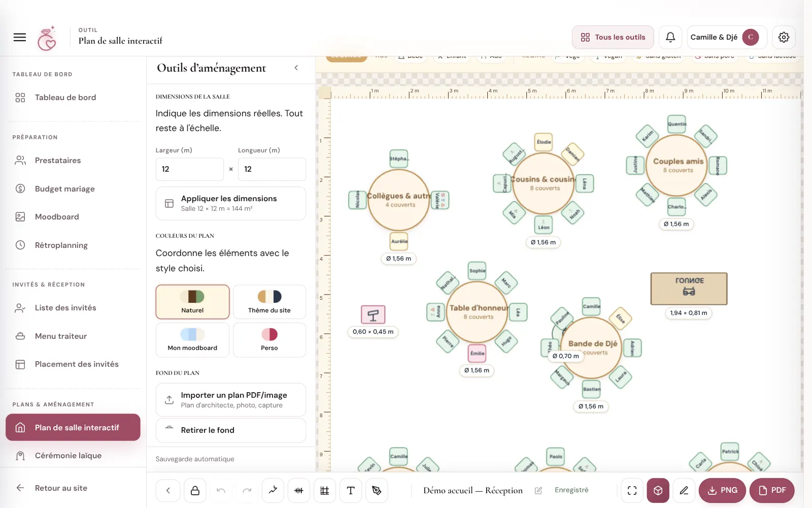
Task: Click the undo arrow
Action: [x=221, y=490]
